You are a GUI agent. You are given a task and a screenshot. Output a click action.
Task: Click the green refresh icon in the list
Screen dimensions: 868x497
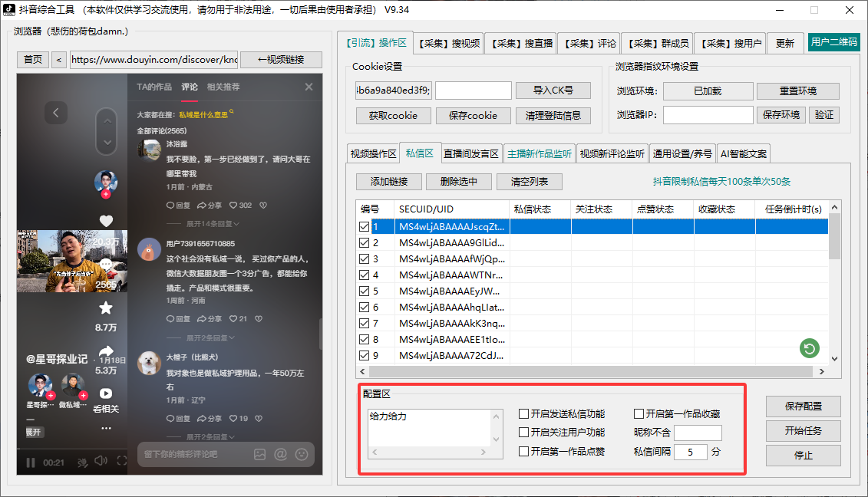coord(808,349)
